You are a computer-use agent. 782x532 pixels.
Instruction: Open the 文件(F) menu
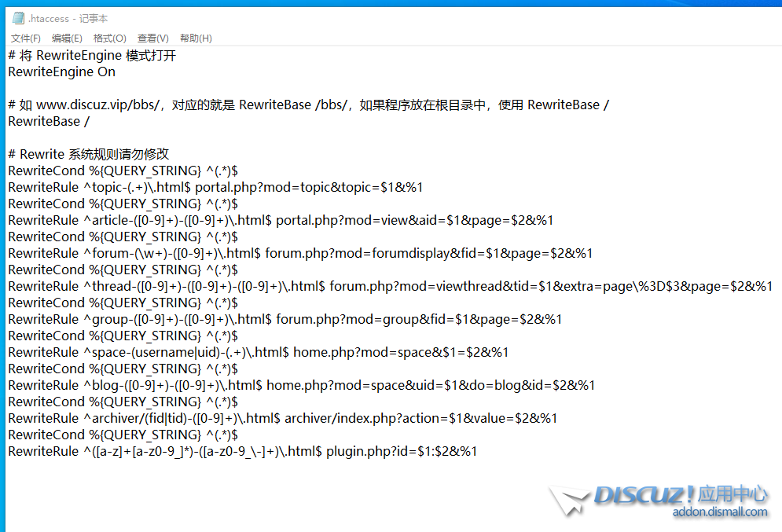tap(26, 38)
